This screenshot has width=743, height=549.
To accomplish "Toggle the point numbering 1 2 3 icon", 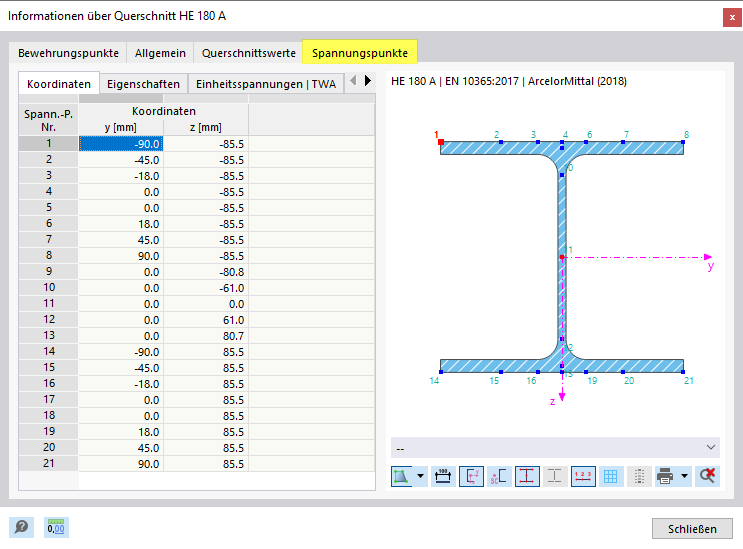I will pyautogui.click(x=583, y=476).
